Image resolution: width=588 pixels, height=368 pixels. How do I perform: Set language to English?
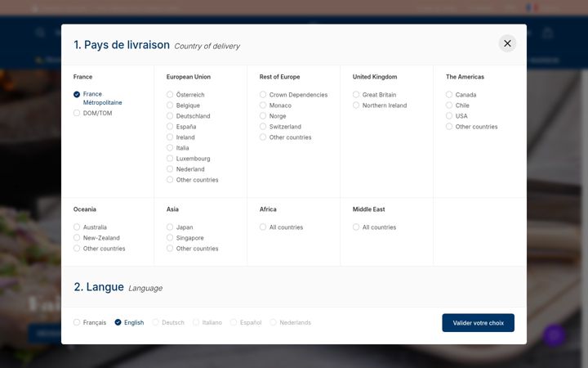129,322
